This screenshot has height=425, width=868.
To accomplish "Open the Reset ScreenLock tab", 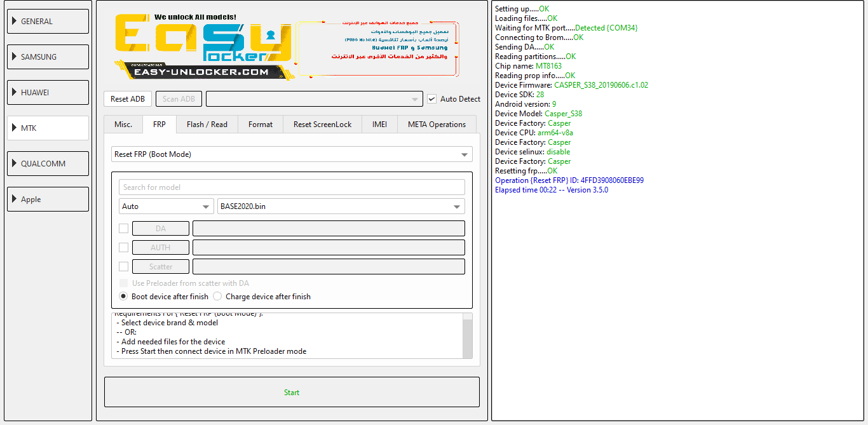I will (323, 125).
